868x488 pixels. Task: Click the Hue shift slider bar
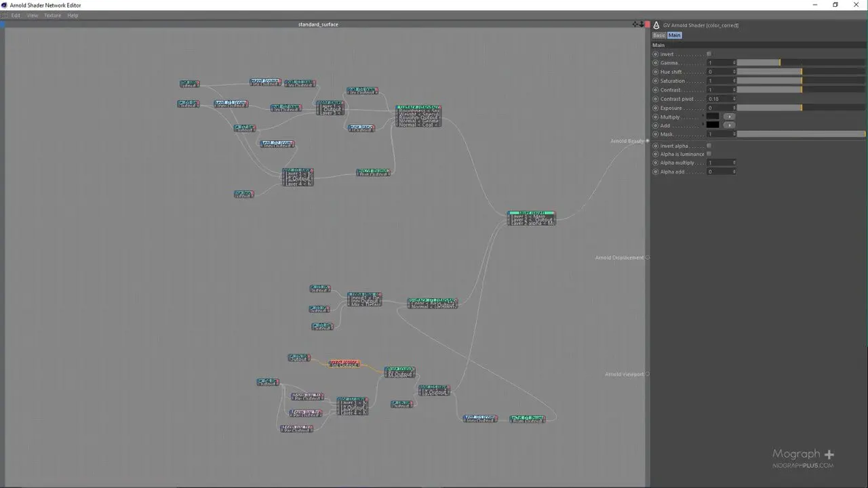coord(801,72)
